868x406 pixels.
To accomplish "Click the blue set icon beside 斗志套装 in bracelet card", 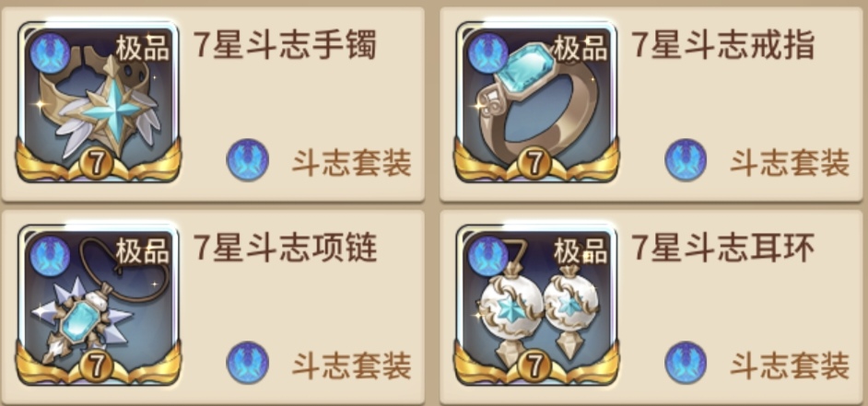I will 248,160.
